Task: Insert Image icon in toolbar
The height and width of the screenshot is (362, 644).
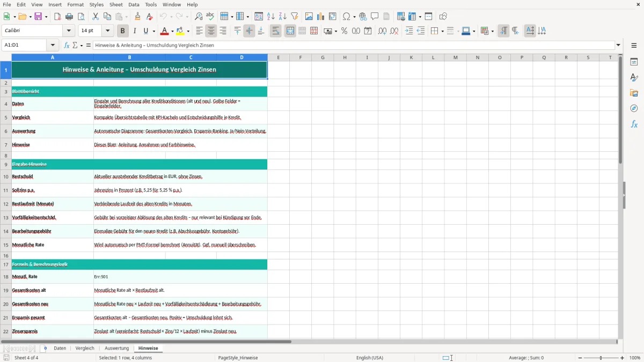Action: click(309, 17)
